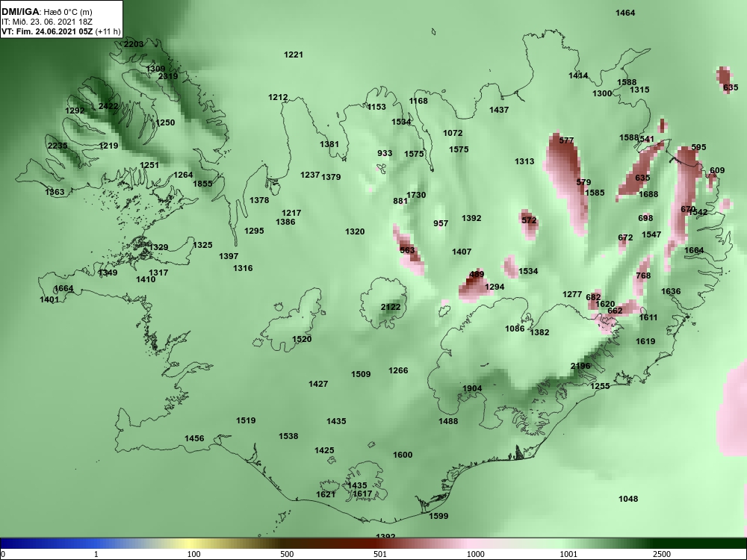This screenshot has width=747, height=560.
Task: Select the 577 value in the red zone
Action: 566,140
